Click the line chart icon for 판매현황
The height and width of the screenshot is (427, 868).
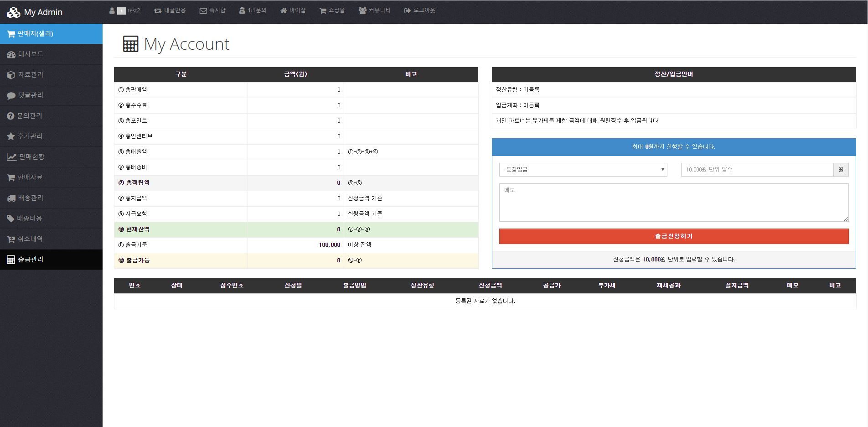click(x=11, y=157)
